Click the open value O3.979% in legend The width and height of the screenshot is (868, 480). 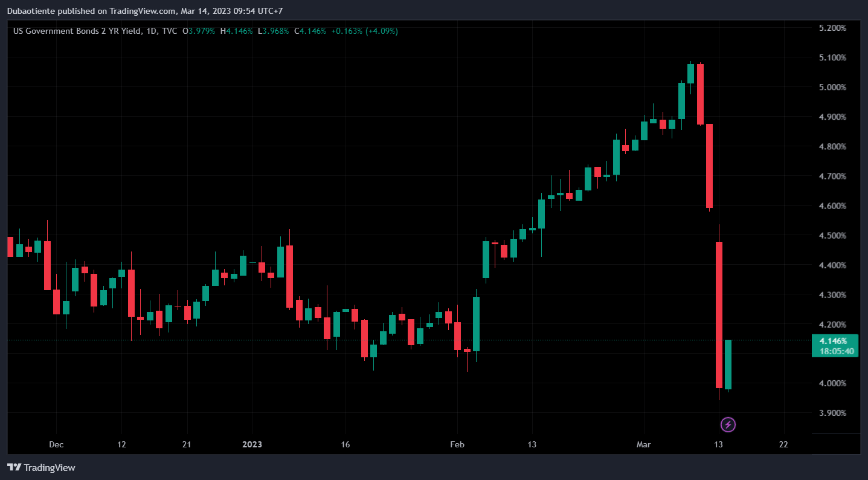coord(201,31)
